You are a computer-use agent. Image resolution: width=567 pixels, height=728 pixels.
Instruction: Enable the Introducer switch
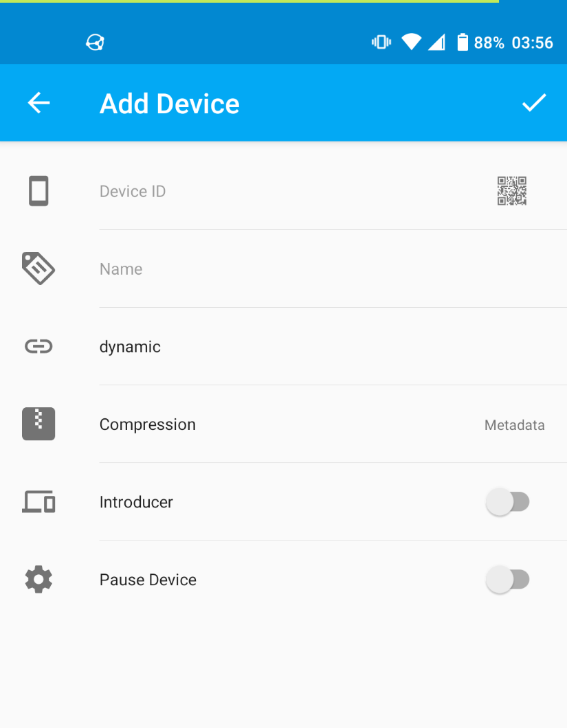[507, 502]
